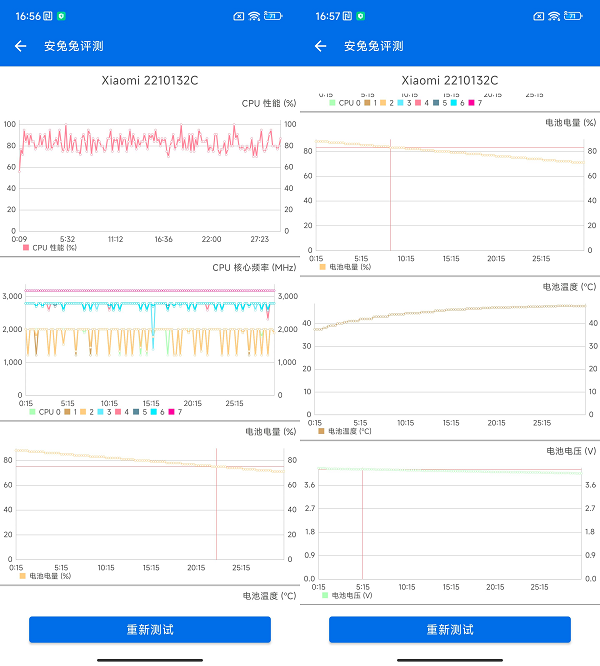Tap the NFC status icon beside 16:57
This screenshot has width=600, height=666.
point(347,16)
